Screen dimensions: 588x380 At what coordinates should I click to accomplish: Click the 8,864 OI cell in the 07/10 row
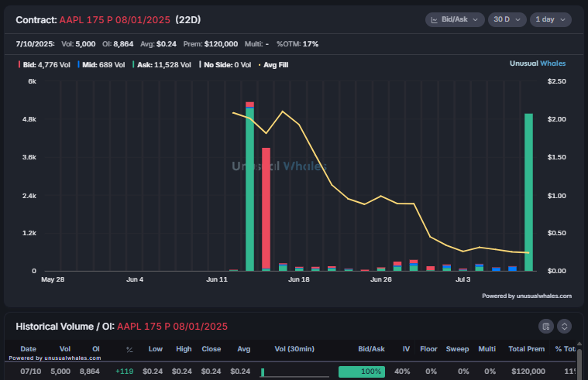click(x=90, y=371)
